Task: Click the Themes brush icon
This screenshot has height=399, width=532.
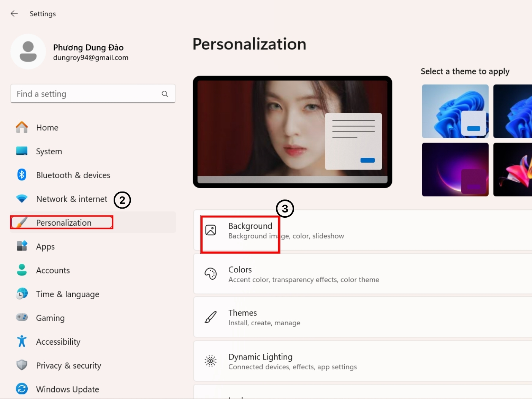Action: point(211,317)
